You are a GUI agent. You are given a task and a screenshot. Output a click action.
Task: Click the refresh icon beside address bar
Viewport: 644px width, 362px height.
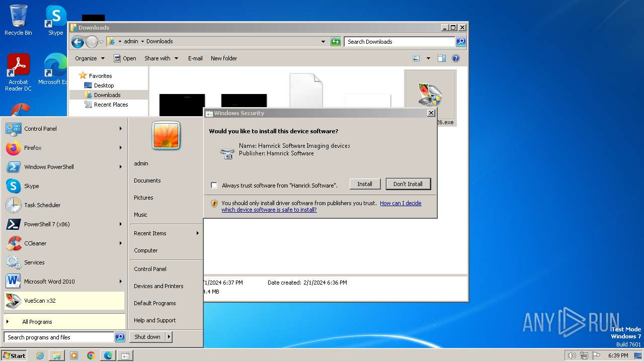[336, 42]
